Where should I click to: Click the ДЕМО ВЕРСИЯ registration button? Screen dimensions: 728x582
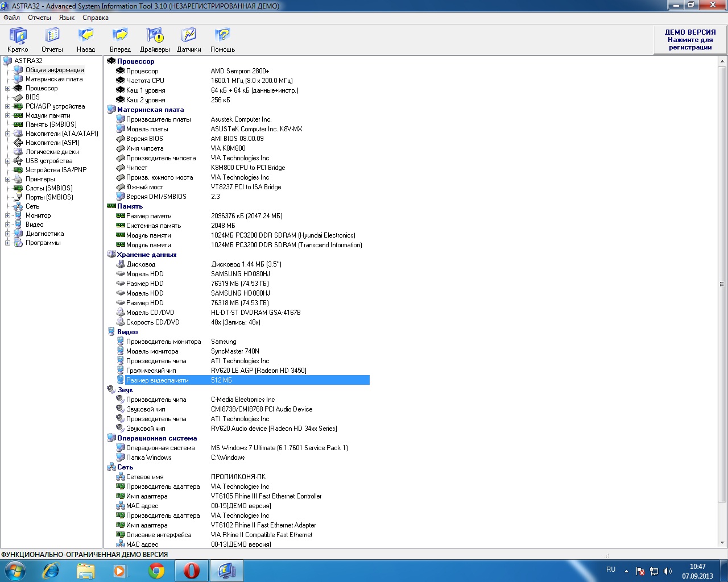coord(690,40)
